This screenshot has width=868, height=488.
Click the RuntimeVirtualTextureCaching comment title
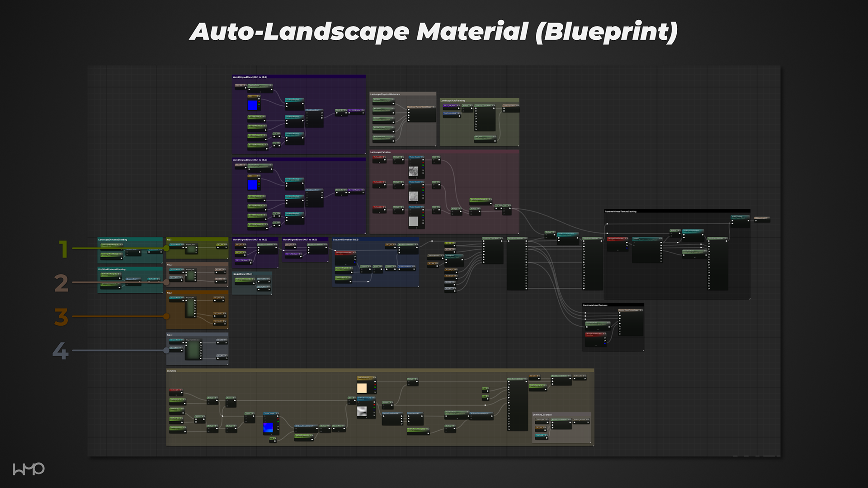coord(621,211)
